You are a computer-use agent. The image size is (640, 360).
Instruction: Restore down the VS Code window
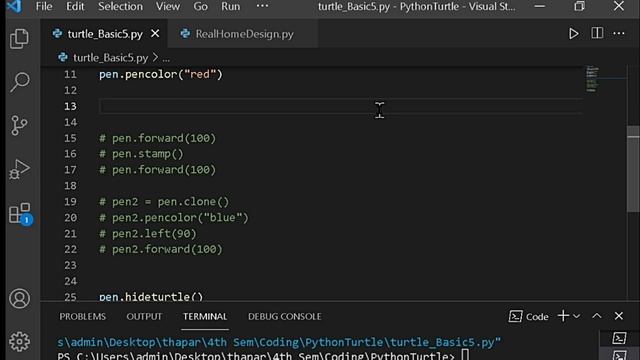(579, 6)
